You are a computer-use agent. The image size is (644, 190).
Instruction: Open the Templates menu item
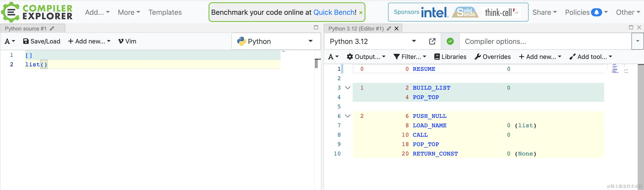(x=165, y=12)
